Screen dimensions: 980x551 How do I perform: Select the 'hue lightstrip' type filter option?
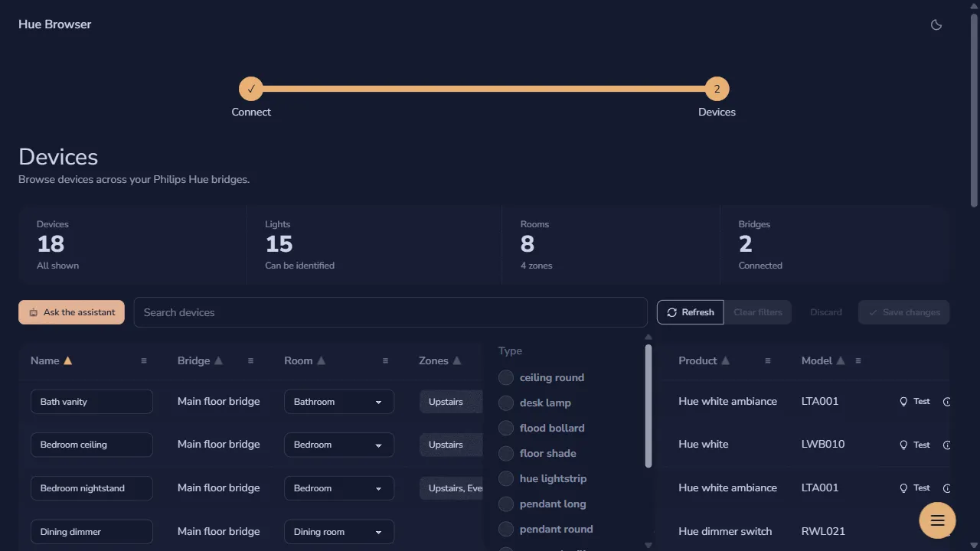click(x=542, y=478)
